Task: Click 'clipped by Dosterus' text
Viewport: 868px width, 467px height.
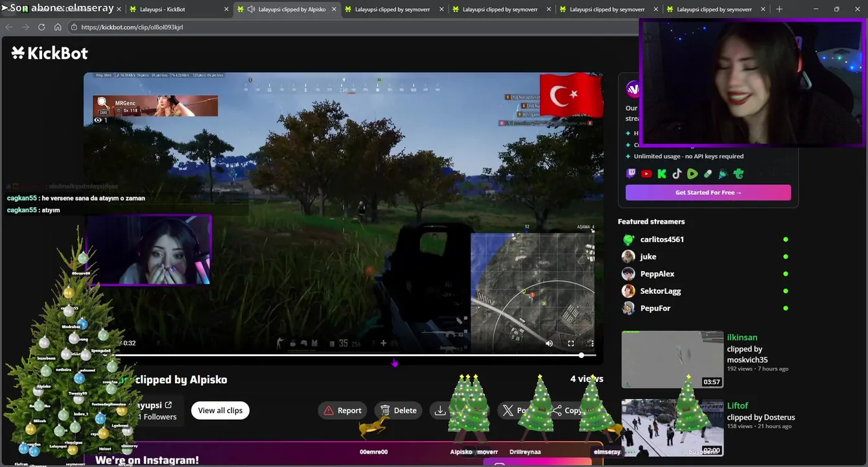Action: coord(761,417)
